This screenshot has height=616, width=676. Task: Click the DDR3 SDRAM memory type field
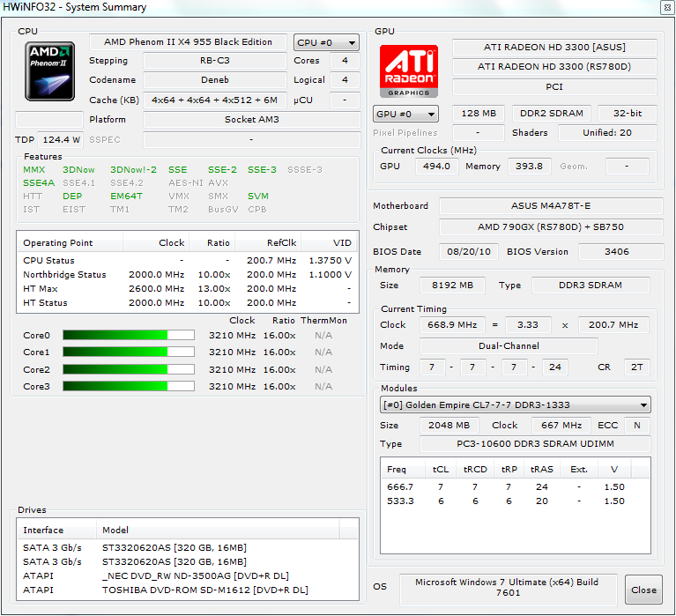(591, 286)
